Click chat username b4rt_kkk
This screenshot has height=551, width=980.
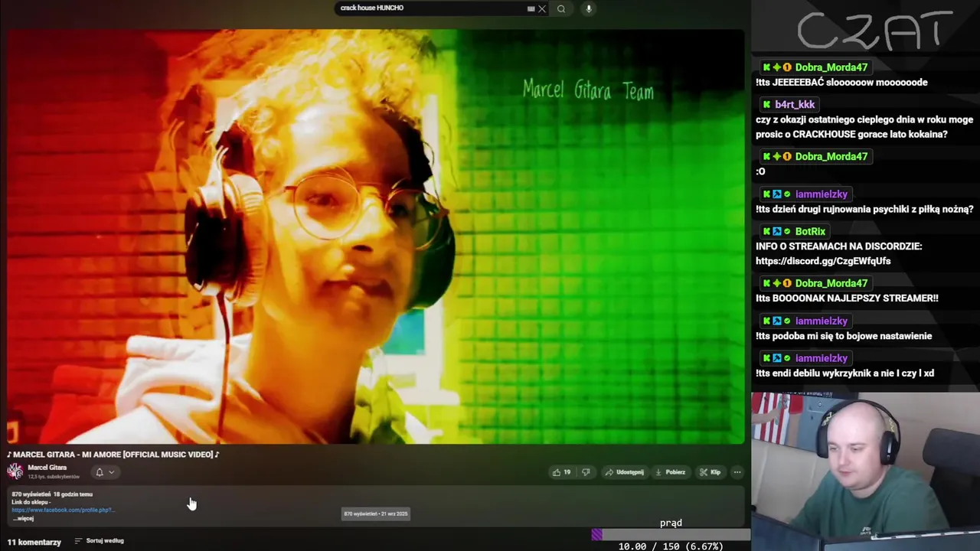pyautogui.click(x=795, y=105)
